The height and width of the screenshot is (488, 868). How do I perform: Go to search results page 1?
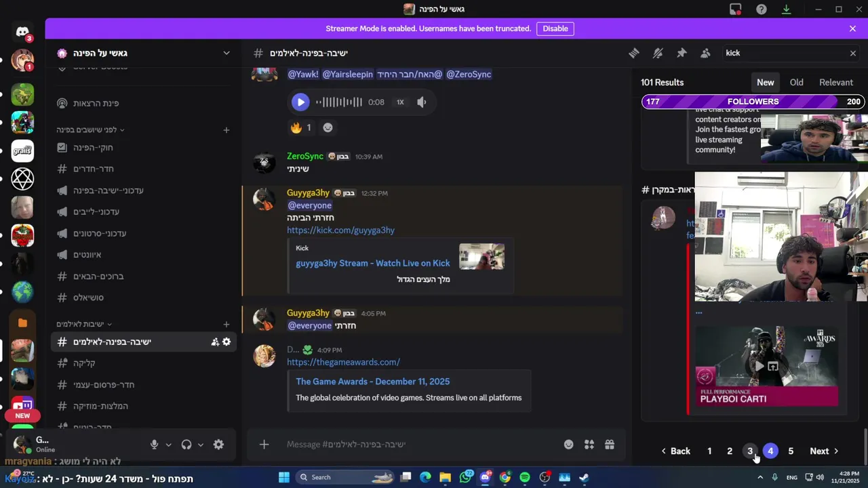point(709,451)
